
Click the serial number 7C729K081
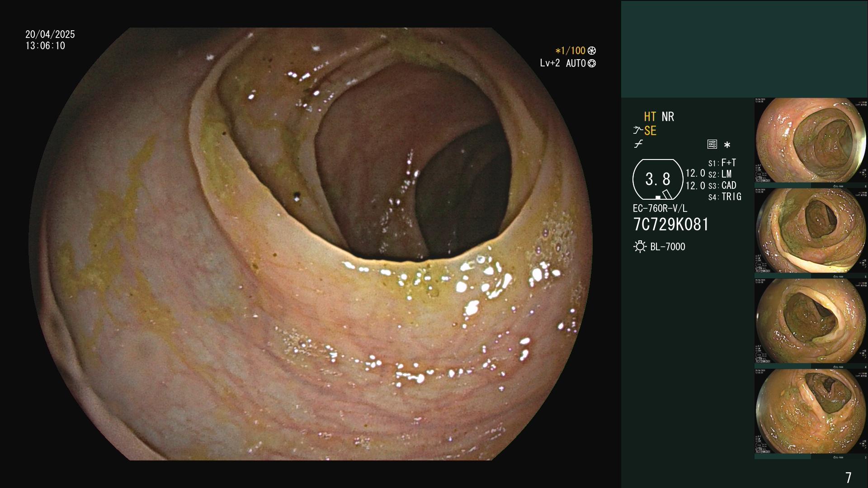pos(671,225)
